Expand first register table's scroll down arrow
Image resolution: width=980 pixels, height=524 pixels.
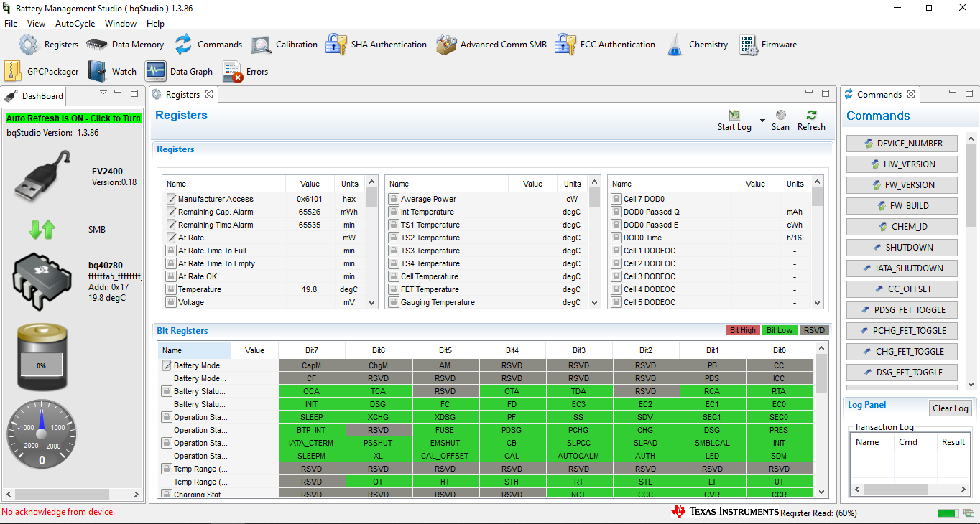371,303
